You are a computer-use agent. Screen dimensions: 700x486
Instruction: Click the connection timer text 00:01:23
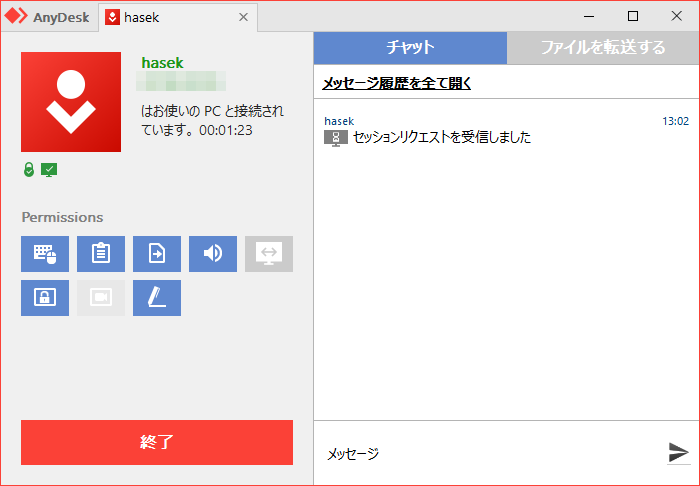(226, 130)
